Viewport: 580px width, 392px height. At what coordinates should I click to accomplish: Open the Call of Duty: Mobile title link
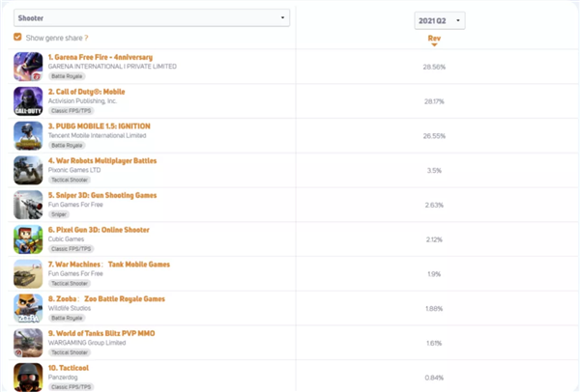[x=87, y=92]
